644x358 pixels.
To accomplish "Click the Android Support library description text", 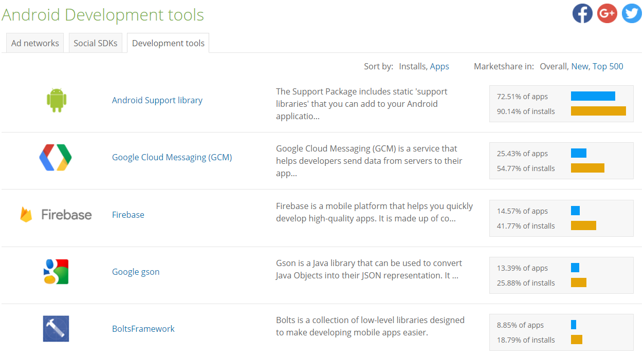I will [x=362, y=104].
